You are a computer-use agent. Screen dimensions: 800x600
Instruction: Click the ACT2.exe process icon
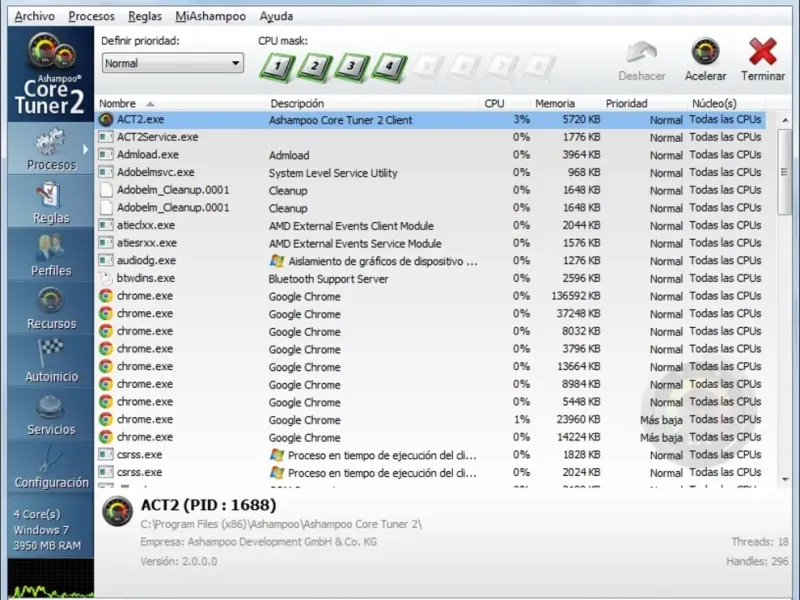[x=106, y=119]
